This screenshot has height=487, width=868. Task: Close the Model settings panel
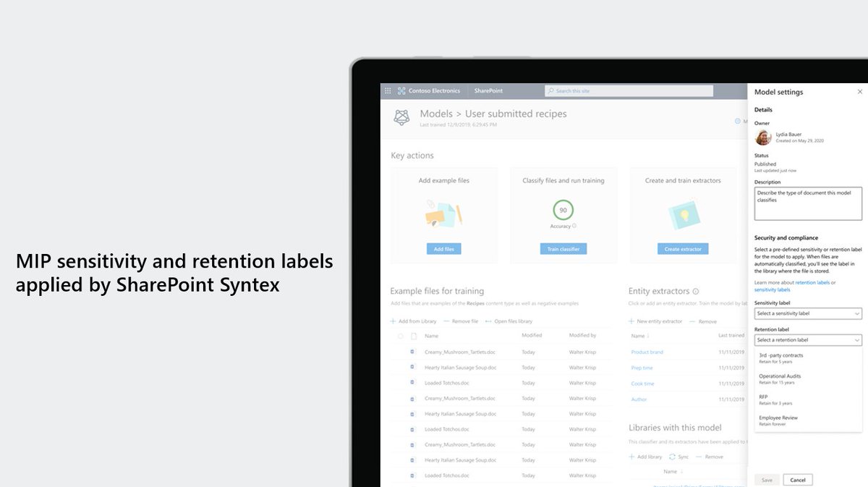(860, 92)
